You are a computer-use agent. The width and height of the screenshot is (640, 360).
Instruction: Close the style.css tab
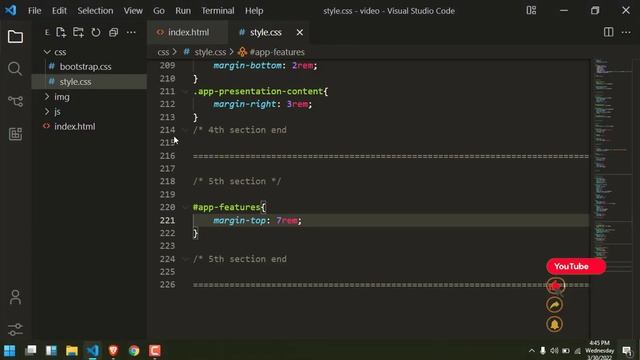tap(300, 32)
